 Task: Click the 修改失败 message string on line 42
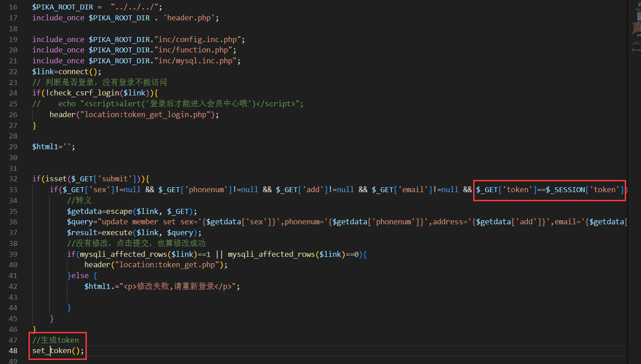(178, 286)
